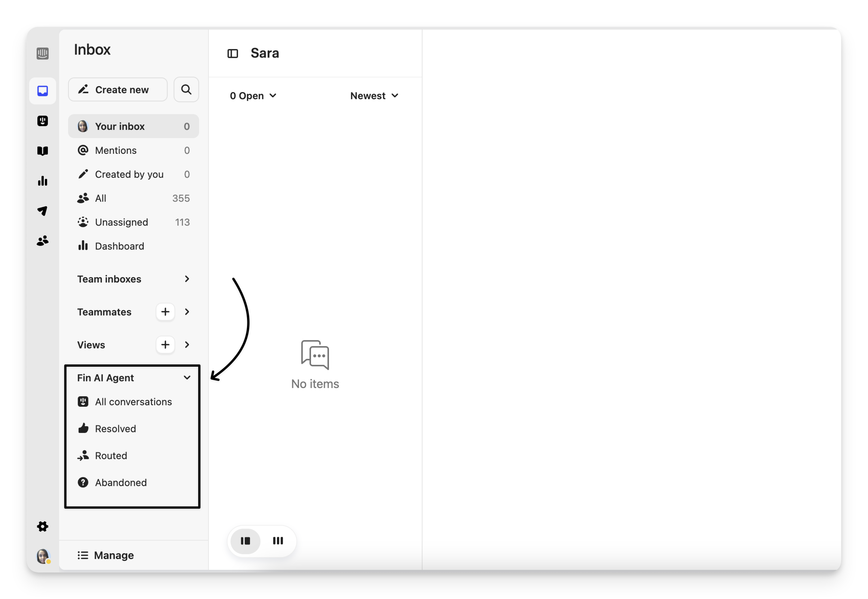
Task: Open Outbound paper plane icon
Action: click(42, 211)
